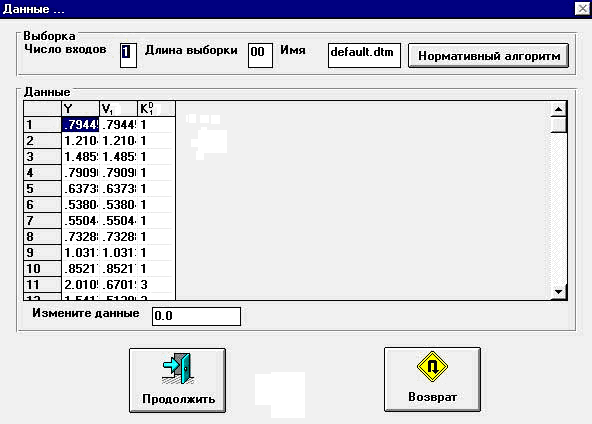
Task: Click the Измените данные input field
Action: (196, 316)
